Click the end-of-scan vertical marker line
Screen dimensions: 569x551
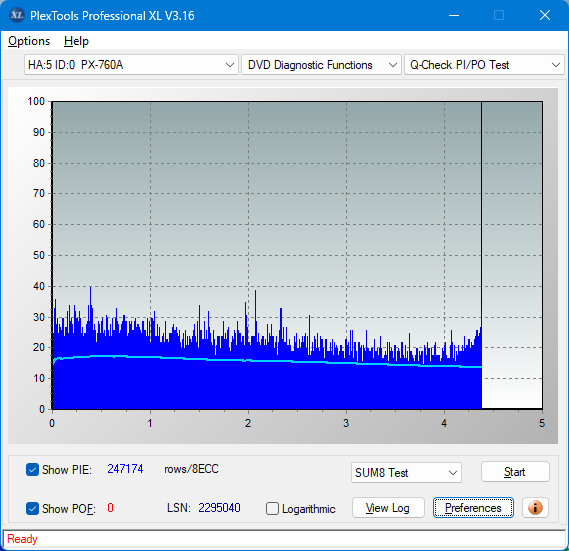(482, 207)
